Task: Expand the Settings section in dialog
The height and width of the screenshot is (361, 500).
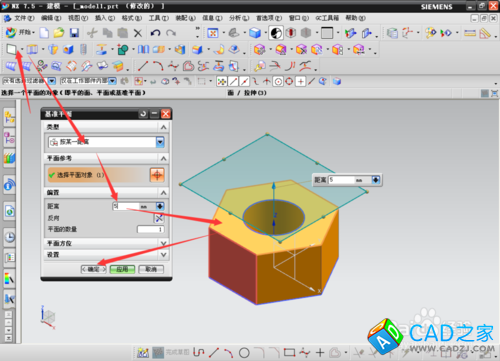Action: pyautogui.click(x=106, y=255)
